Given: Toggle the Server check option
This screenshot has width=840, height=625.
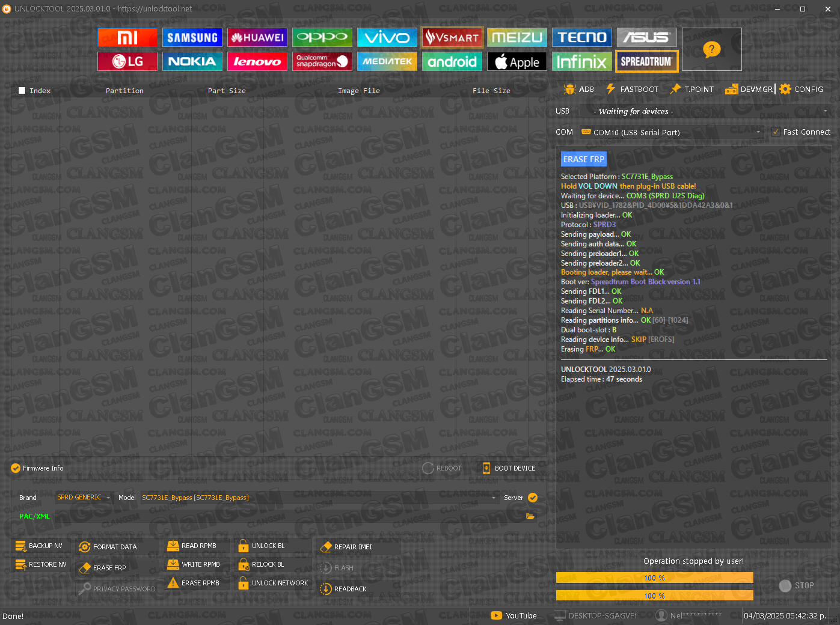Looking at the screenshot, I should coord(533,498).
